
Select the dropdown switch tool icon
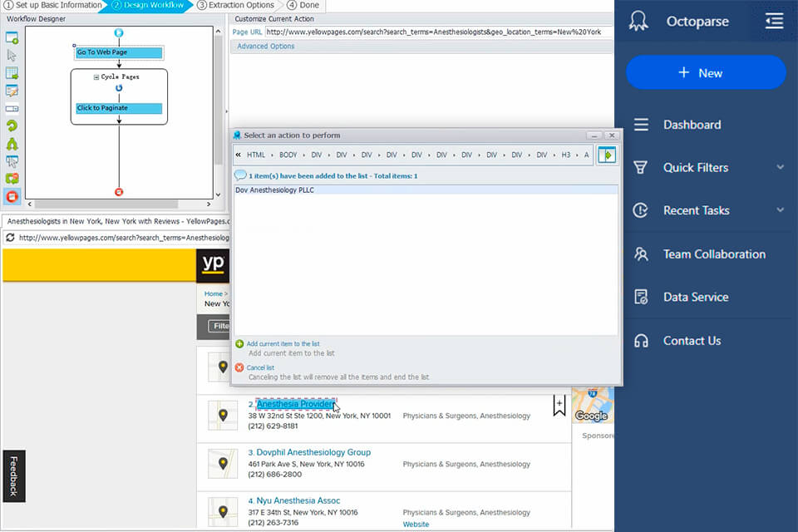(x=12, y=108)
